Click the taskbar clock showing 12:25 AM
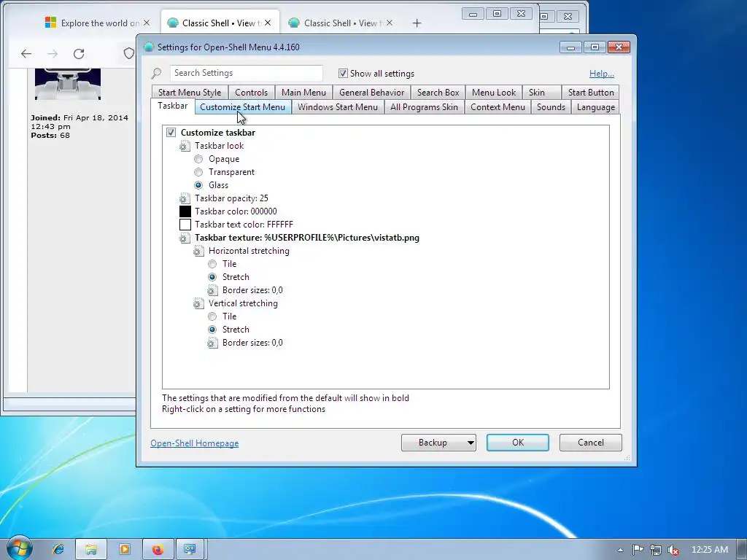 pyautogui.click(x=709, y=550)
